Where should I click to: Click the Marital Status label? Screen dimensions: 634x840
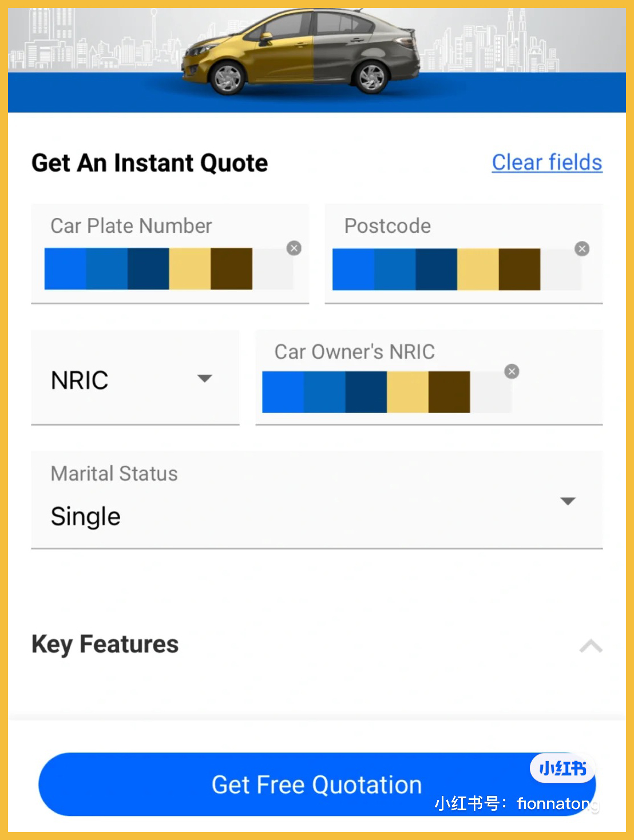pyautogui.click(x=114, y=474)
